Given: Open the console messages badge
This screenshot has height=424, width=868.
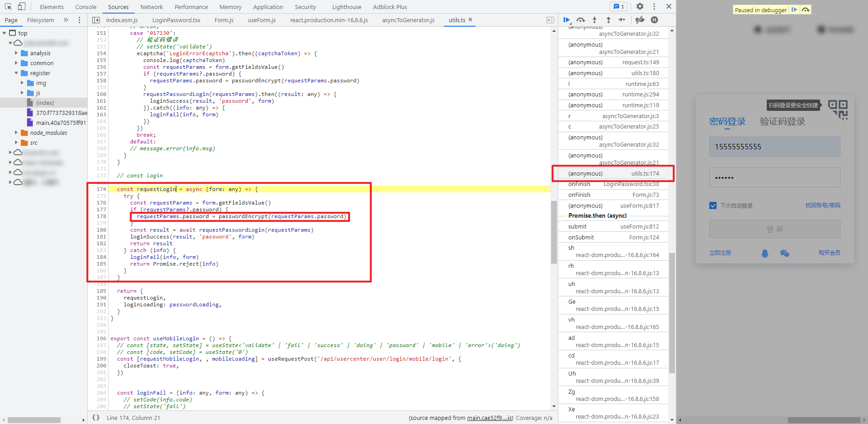Looking at the screenshot, I should point(619,7).
